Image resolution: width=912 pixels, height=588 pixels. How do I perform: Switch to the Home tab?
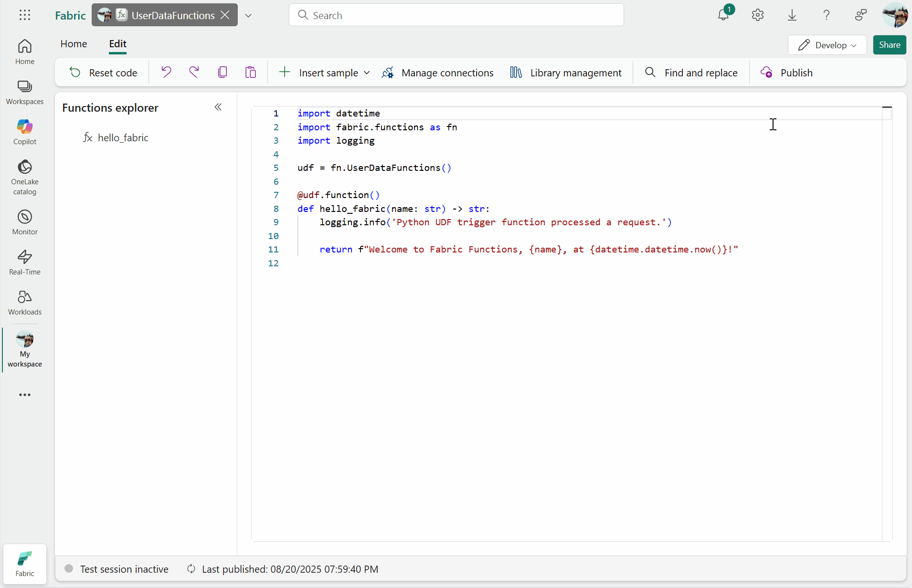pos(74,44)
